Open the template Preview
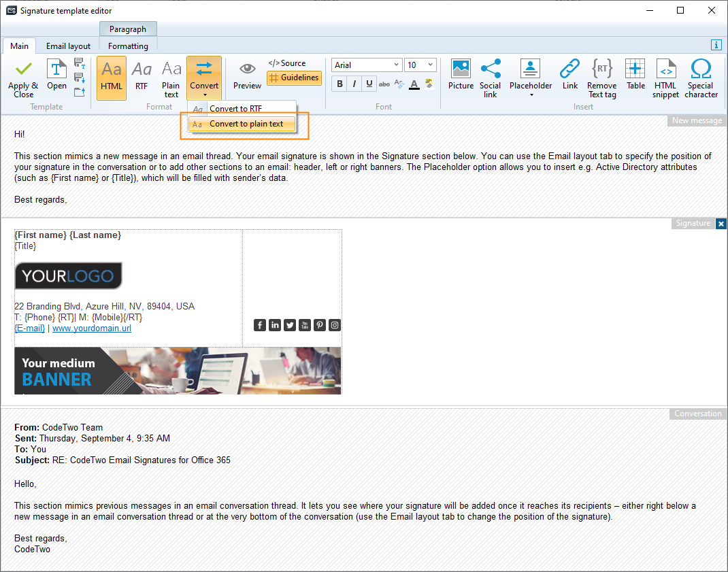The height and width of the screenshot is (572, 728). click(x=247, y=75)
